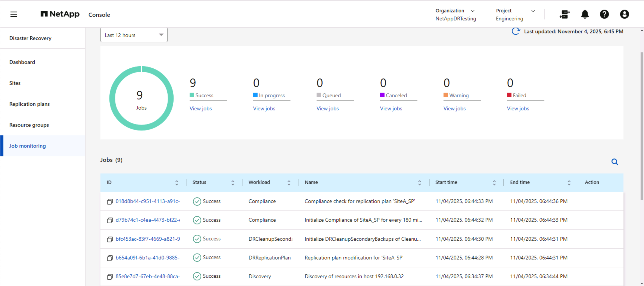The width and height of the screenshot is (644, 286).
Task: Open details for job d79b74c1
Action: click(147, 220)
